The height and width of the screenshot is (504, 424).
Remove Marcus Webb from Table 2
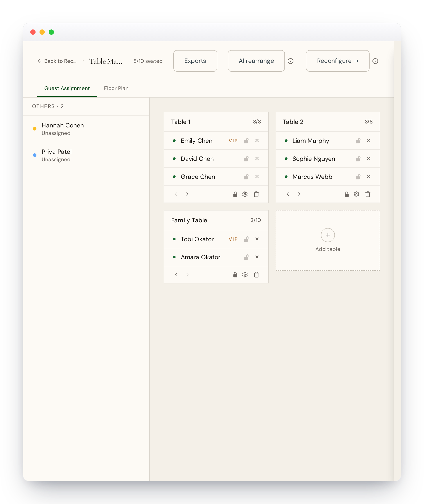point(368,177)
